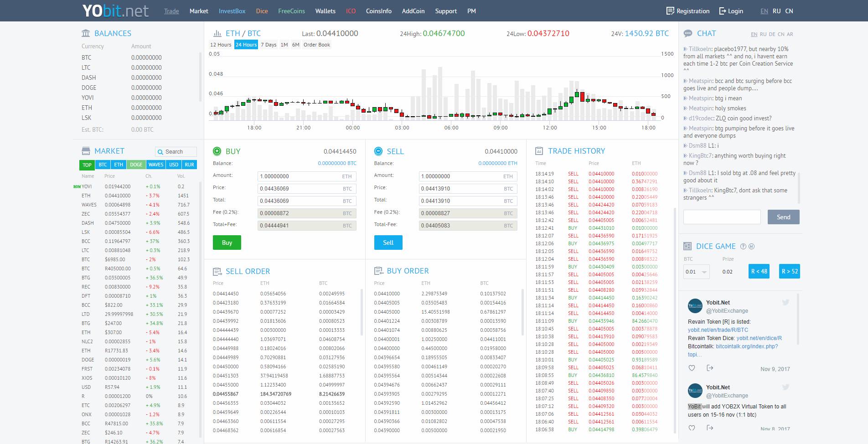Open FreeCoins in the top menu
Screen dimensions: 868x444
(292, 11)
